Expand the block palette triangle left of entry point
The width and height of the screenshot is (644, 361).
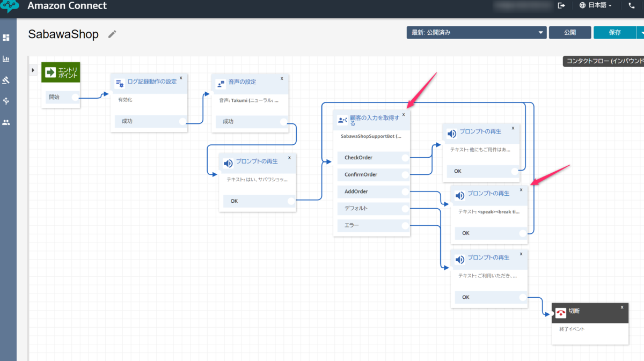click(33, 70)
